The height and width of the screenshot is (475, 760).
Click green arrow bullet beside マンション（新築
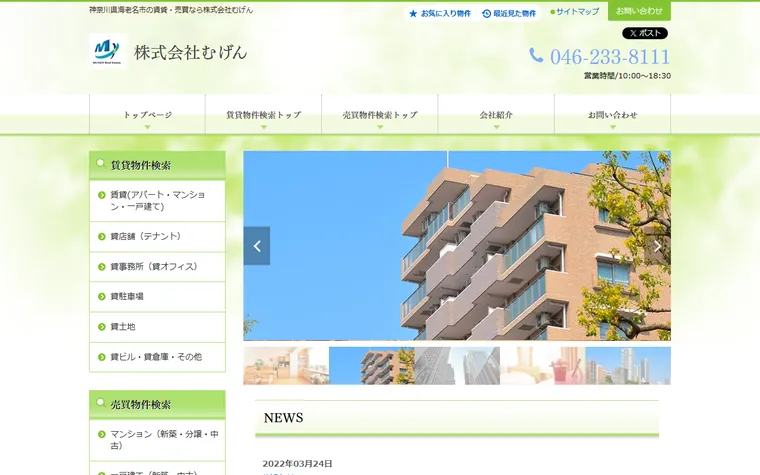click(102, 434)
